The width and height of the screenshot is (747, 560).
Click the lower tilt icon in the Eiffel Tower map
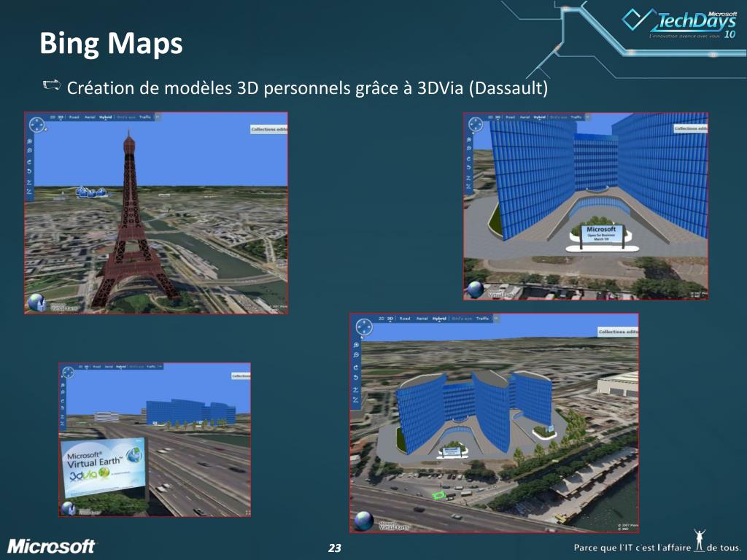(x=29, y=192)
